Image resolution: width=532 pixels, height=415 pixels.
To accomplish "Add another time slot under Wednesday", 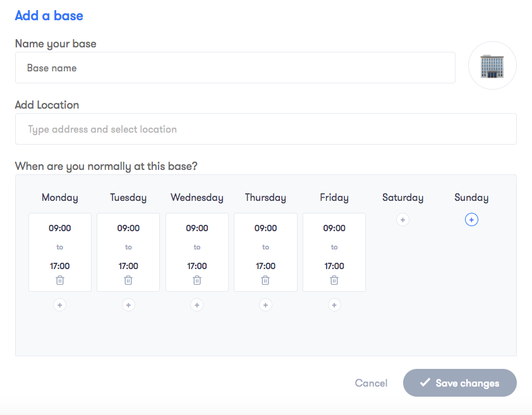I will (197, 305).
